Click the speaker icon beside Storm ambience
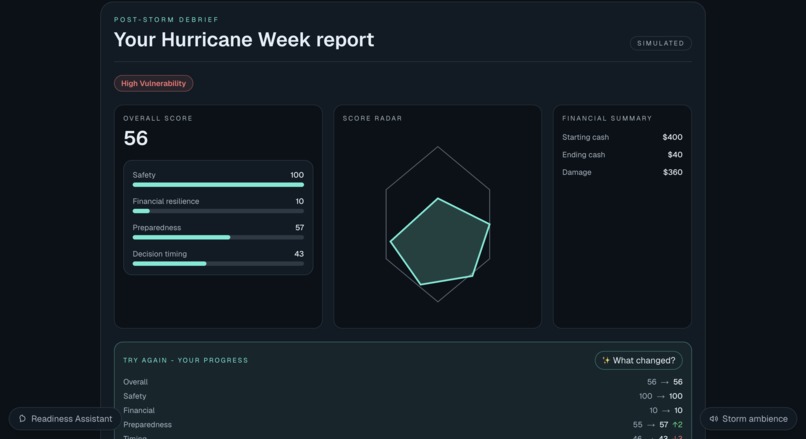 coord(713,418)
